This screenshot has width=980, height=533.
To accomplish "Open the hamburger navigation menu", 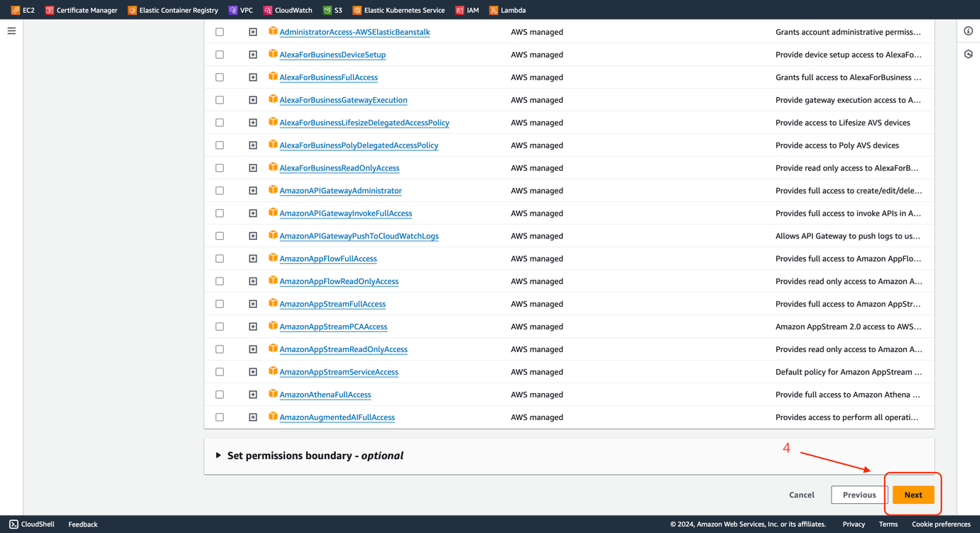I will pyautogui.click(x=11, y=31).
